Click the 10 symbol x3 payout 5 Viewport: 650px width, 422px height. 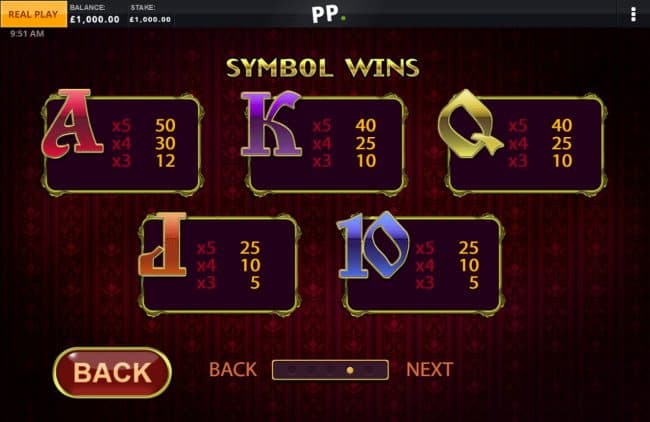click(474, 283)
